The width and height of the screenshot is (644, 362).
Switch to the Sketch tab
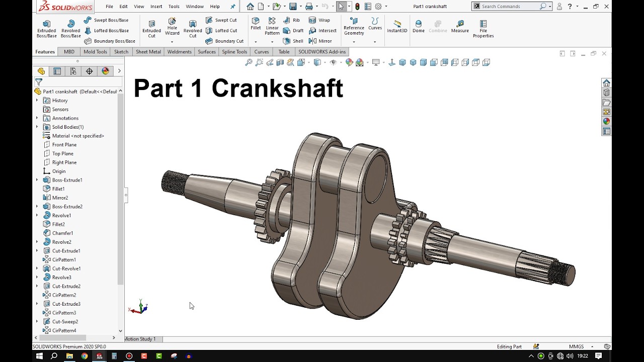(121, 52)
